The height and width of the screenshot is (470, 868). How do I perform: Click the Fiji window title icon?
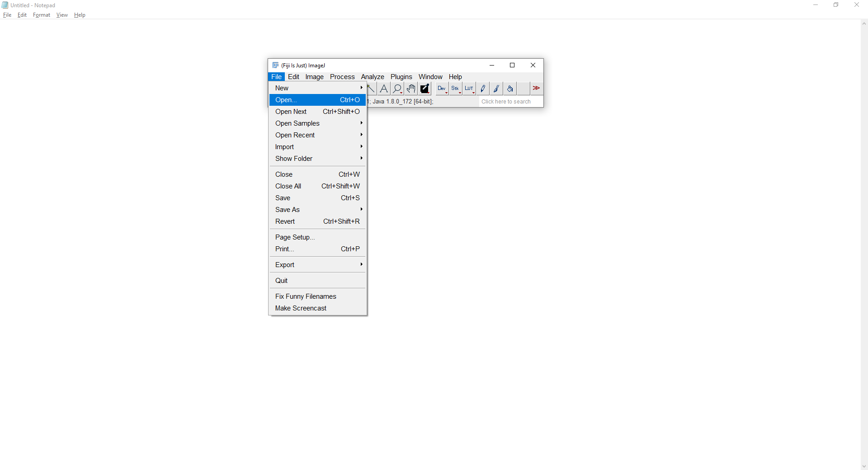point(275,65)
